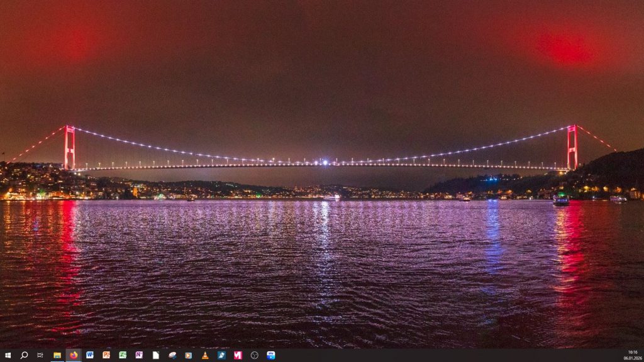Open media player with orange play icon
The width and height of the screenshot is (644, 362).
(x=188, y=355)
